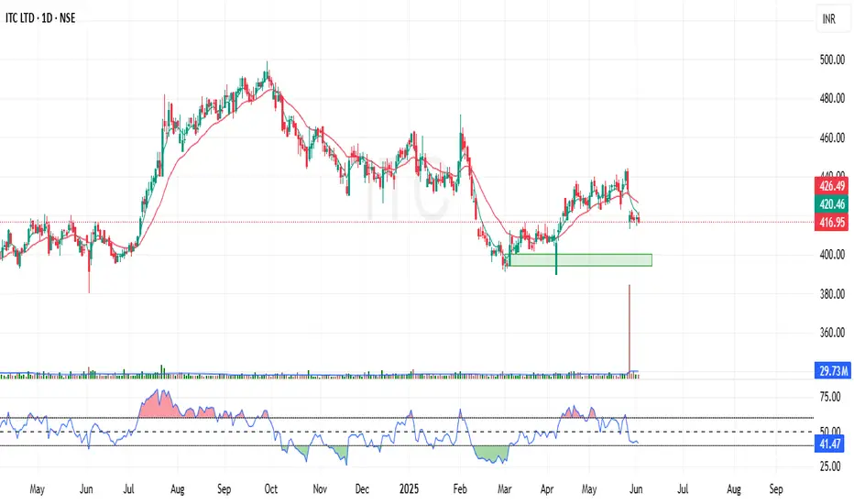Screen dimensions: 854x504
Task: Click the Apr label on time axis
Action: 547,488
